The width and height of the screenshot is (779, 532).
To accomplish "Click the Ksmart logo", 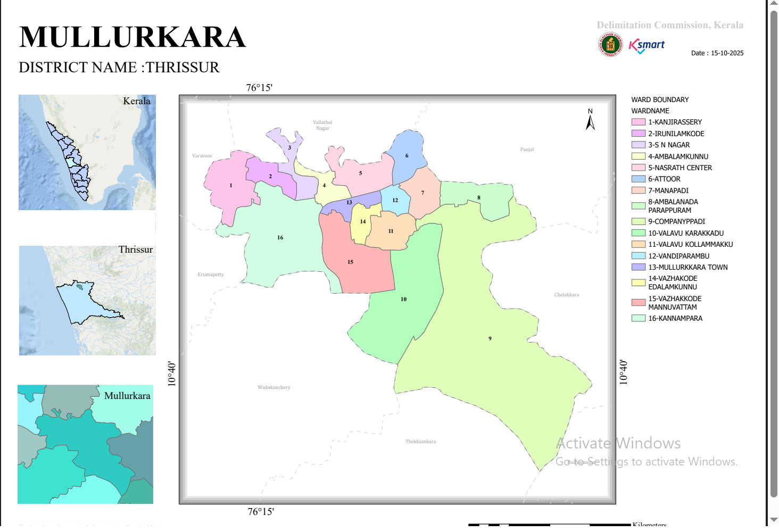I will 647,46.
